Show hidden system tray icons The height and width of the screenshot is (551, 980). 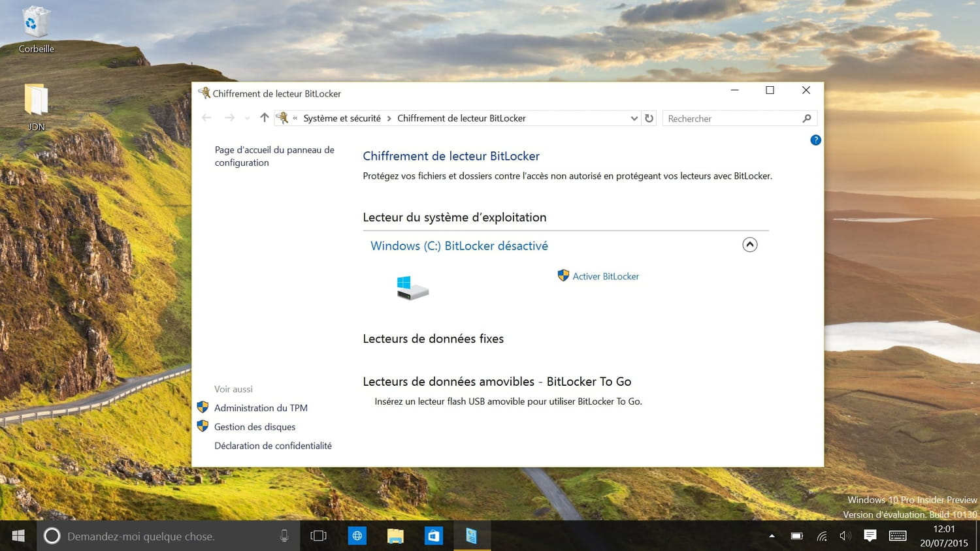(x=772, y=536)
